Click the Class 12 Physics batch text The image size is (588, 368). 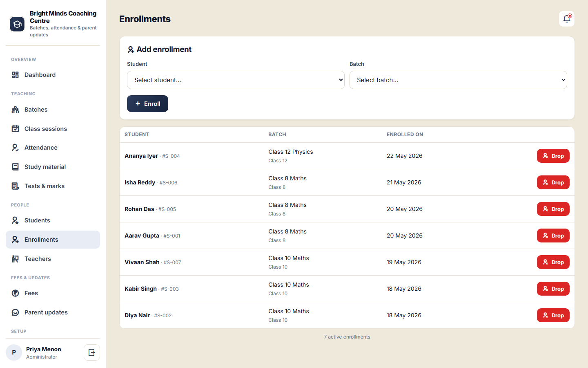[291, 152]
